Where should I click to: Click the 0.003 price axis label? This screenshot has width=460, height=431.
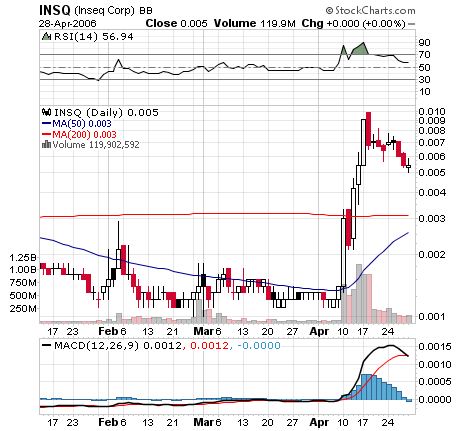coord(432,218)
